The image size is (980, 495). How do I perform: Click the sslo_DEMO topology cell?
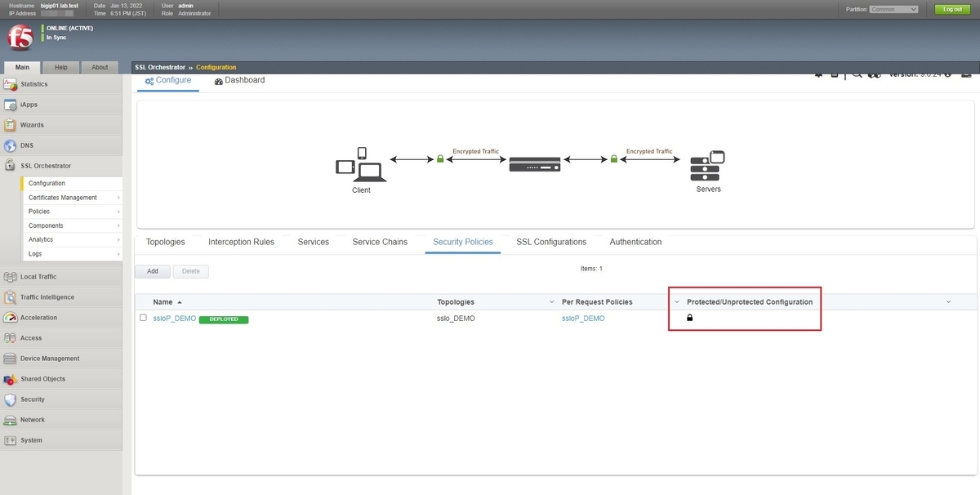click(x=456, y=319)
